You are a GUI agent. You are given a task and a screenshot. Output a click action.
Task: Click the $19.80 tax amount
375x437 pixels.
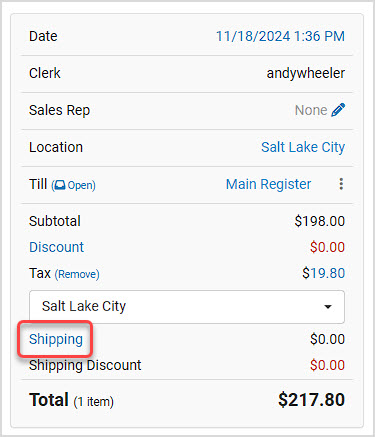point(323,273)
